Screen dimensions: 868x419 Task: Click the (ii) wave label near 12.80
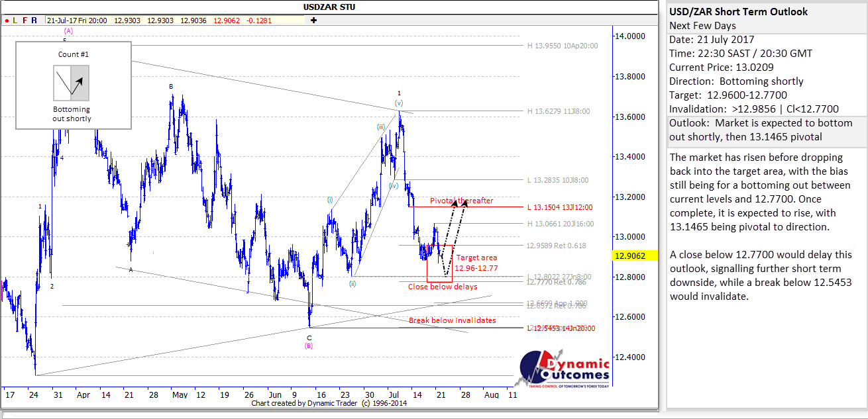[x=353, y=283]
